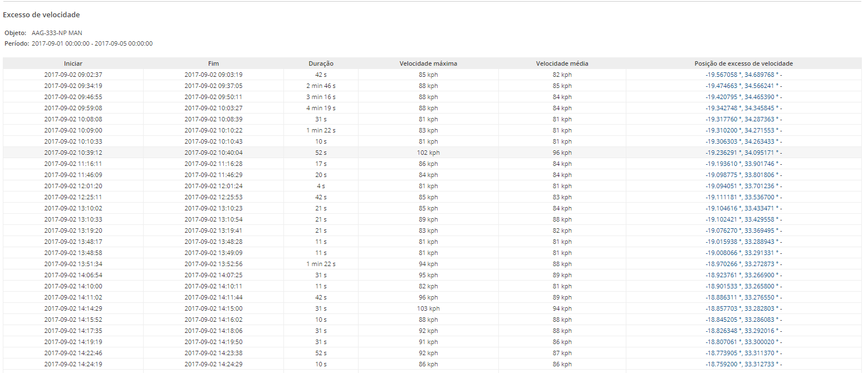Open position -18.857703, 33.282803 coordinates
Image resolution: width=868 pixels, height=373 pixels.
click(741, 308)
